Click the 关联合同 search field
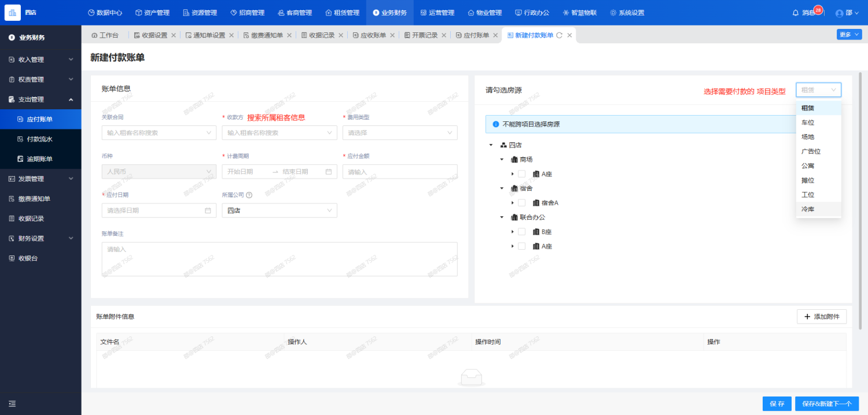868x415 pixels. tap(159, 133)
